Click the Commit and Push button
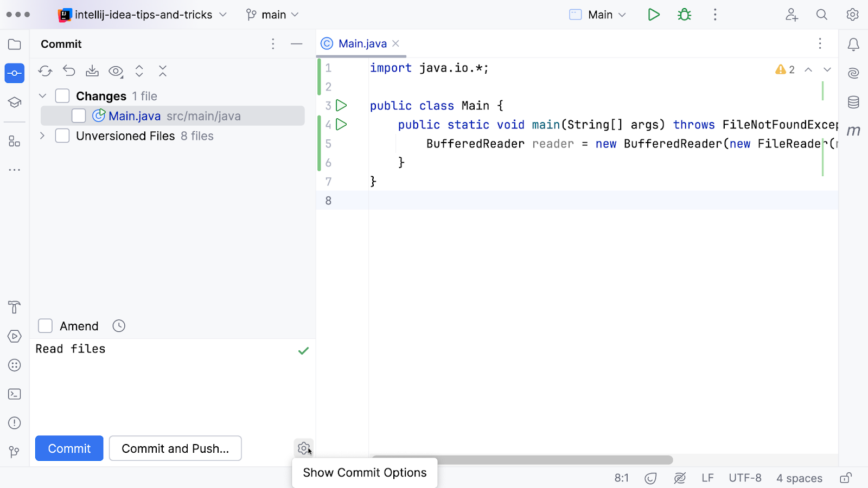The height and width of the screenshot is (488, 868). pyautogui.click(x=175, y=448)
